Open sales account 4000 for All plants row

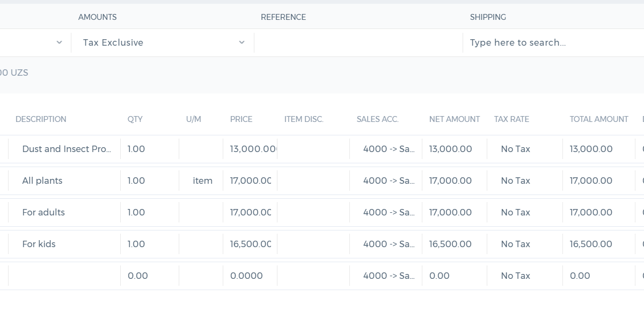point(386,181)
